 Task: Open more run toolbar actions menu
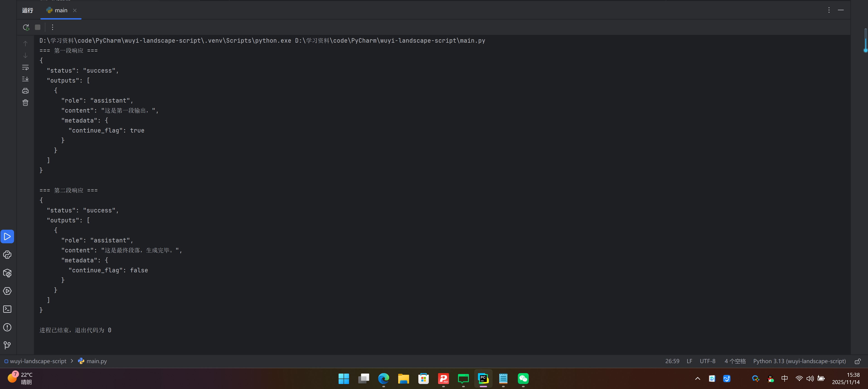click(53, 27)
